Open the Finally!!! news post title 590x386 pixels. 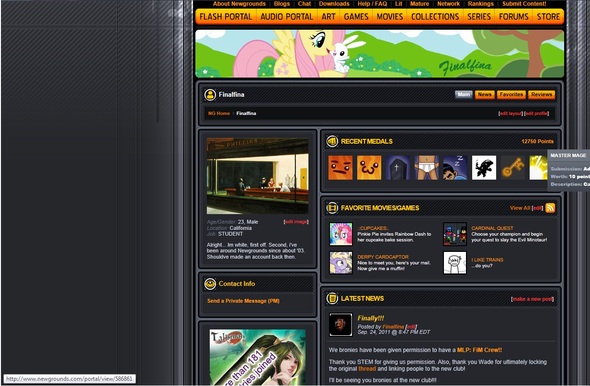tap(371, 318)
